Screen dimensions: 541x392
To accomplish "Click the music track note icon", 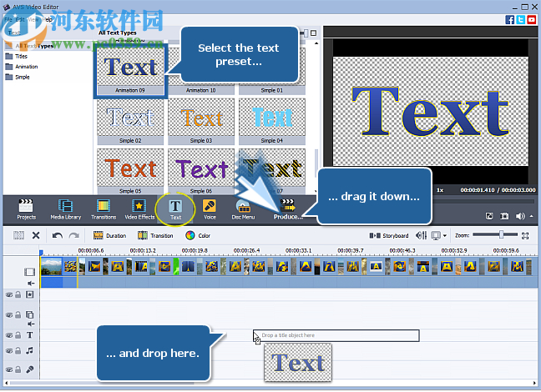I will (x=30, y=350).
